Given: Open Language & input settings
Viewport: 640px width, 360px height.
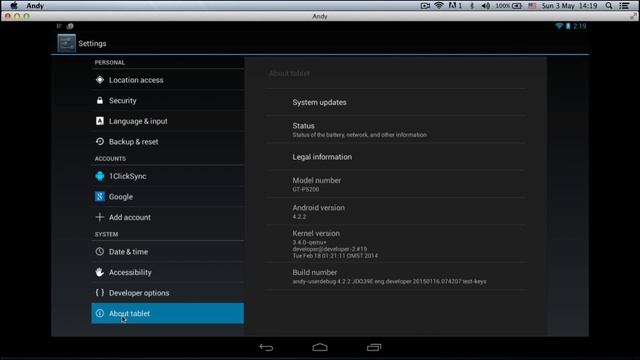Looking at the screenshot, I should (x=167, y=121).
